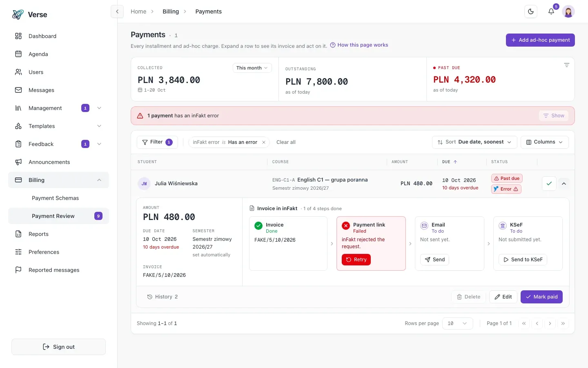588x368 pixels.
Task: Open 'How this page works' help link
Action: click(x=359, y=45)
